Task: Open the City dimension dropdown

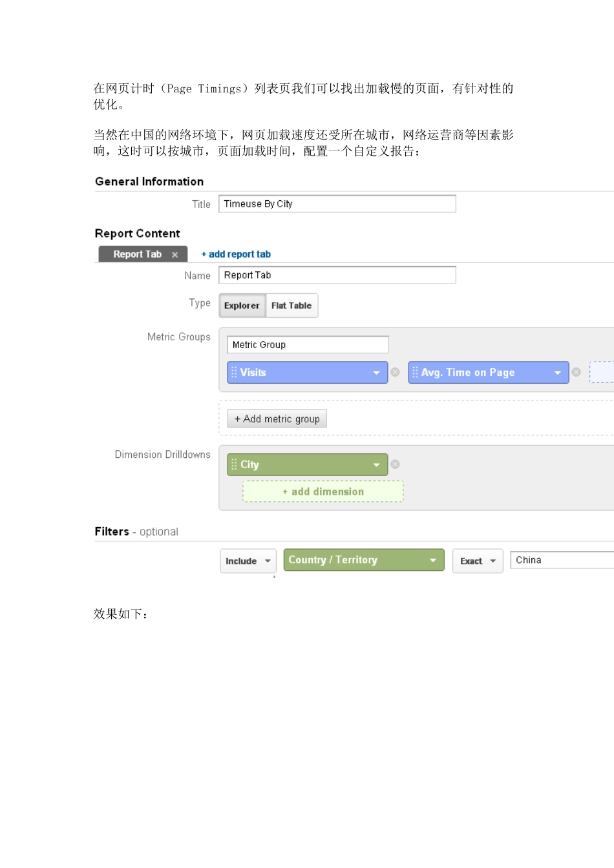Action: tap(376, 465)
